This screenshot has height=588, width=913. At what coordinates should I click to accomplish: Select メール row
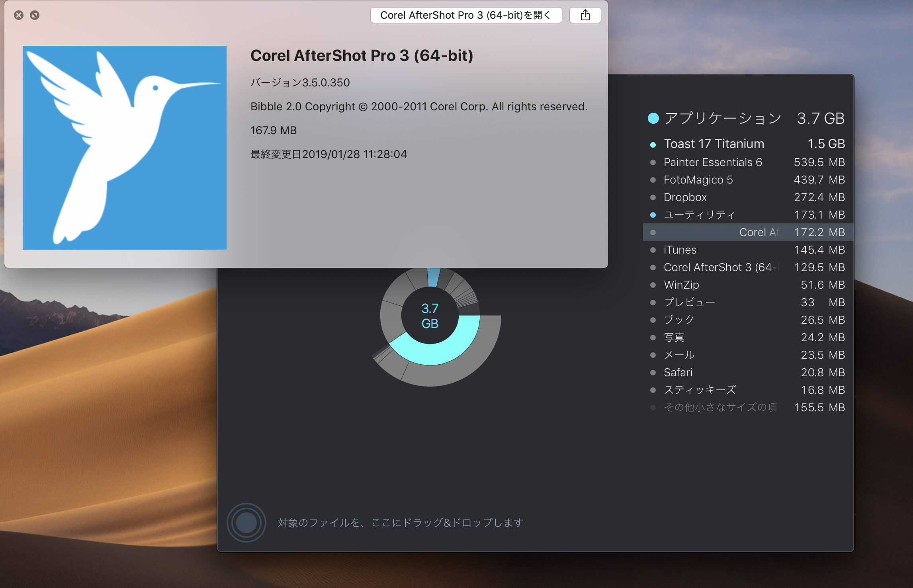(748, 355)
